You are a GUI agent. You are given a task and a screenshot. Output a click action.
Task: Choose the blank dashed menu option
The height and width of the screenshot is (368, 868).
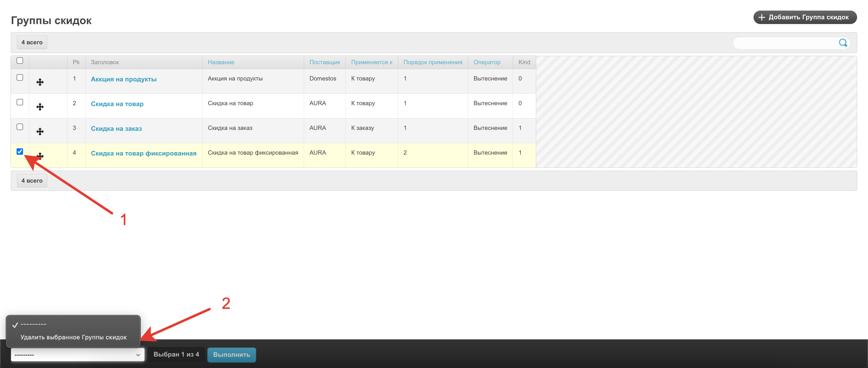[34, 324]
